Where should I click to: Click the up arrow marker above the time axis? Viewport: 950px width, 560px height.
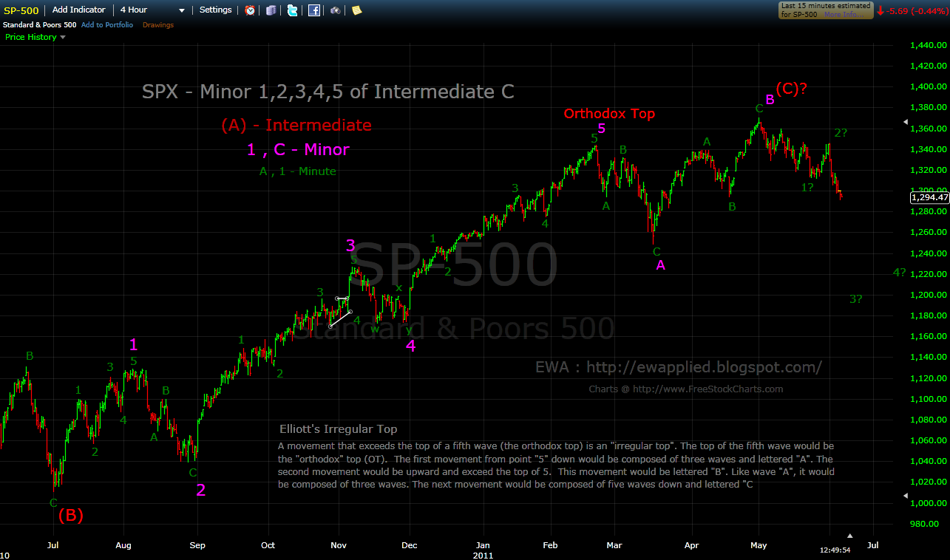point(850,535)
